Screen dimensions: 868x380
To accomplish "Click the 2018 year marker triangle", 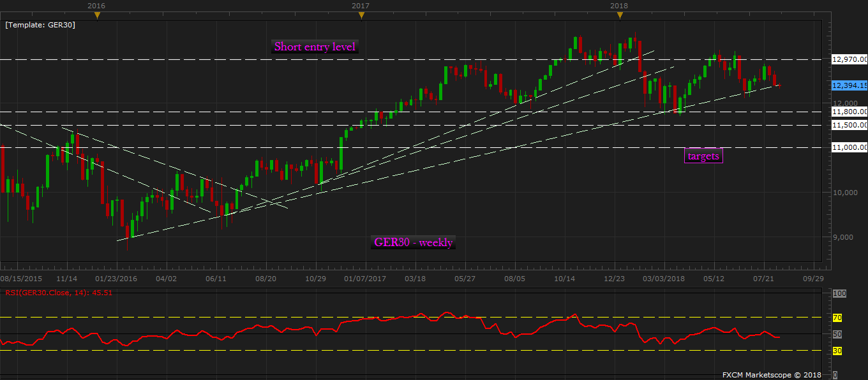I will [x=620, y=15].
